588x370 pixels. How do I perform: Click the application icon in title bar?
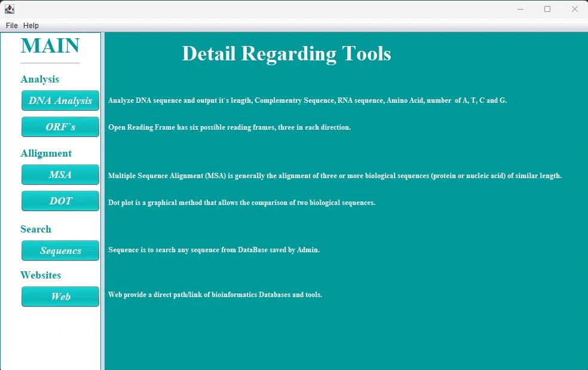(10, 9)
